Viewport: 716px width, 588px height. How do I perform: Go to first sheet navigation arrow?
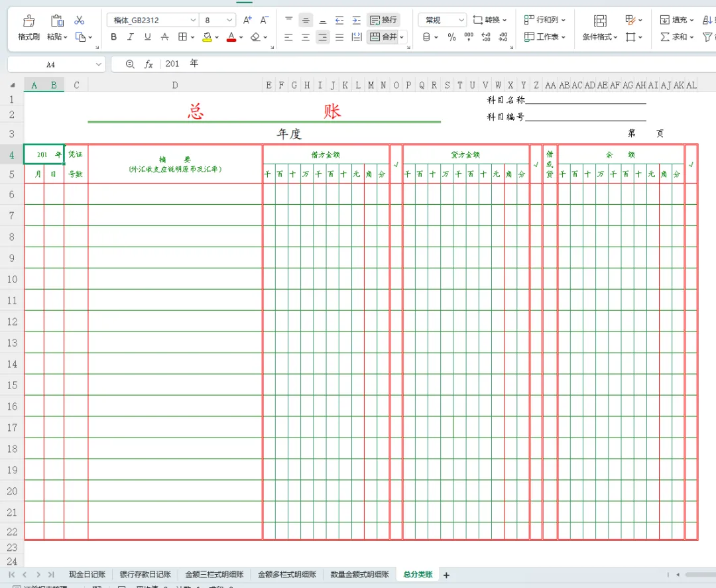tap(12, 575)
